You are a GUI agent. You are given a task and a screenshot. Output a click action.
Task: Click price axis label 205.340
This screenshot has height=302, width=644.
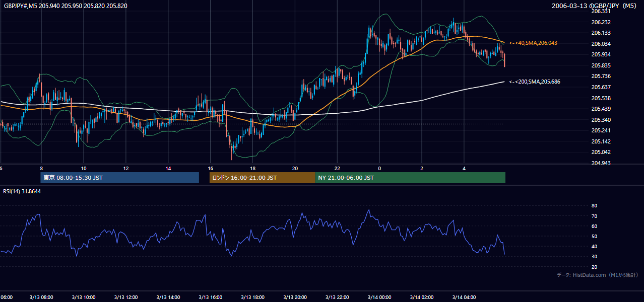coord(601,120)
